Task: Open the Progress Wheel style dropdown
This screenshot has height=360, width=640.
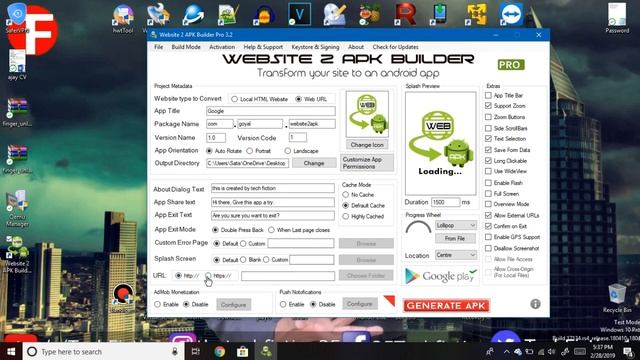Action: tap(456, 225)
